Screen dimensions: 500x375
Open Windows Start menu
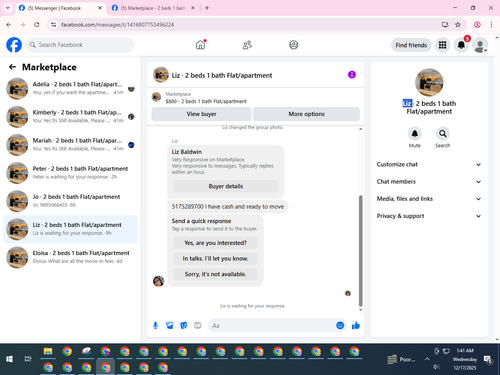point(9,359)
